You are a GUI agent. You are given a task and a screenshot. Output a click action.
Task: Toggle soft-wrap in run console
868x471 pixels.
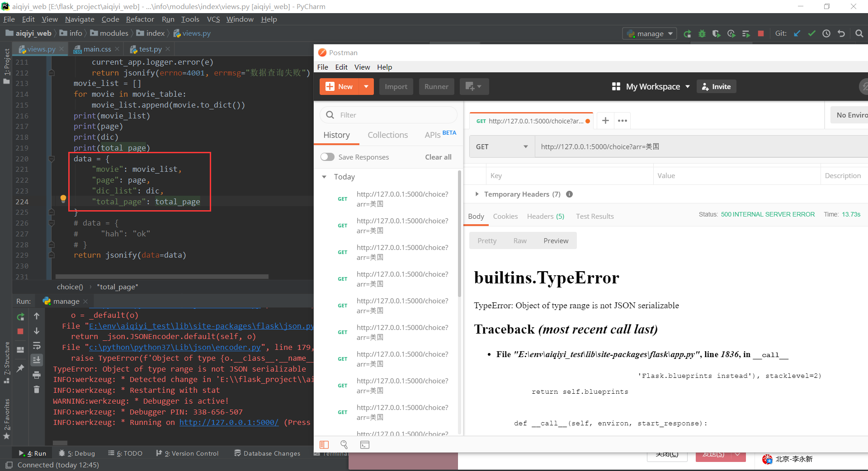click(37, 346)
